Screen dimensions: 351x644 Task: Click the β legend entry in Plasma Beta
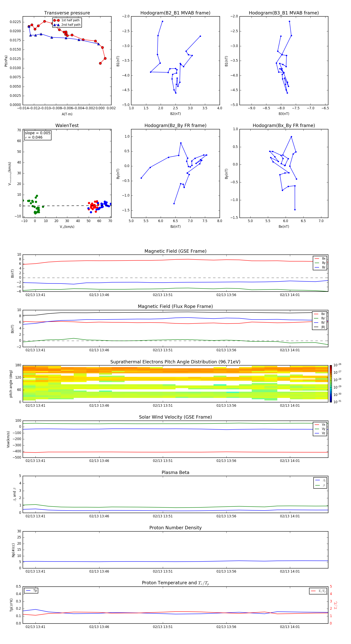[x=320, y=485]
